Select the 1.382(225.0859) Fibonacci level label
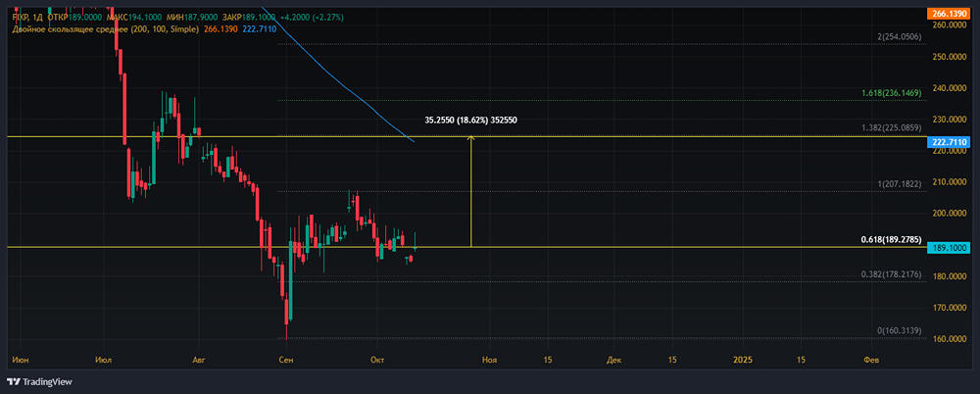The width and height of the screenshot is (980, 394). point(891,127)
